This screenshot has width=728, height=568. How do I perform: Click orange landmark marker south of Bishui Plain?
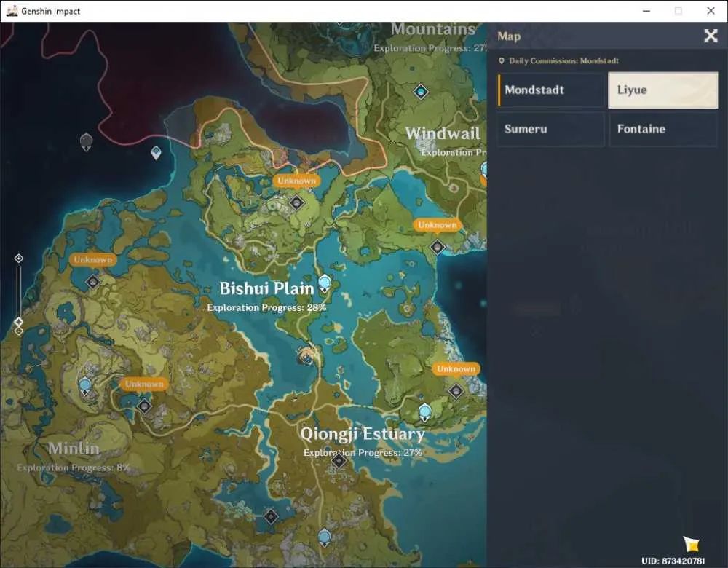tap(306, 356)
